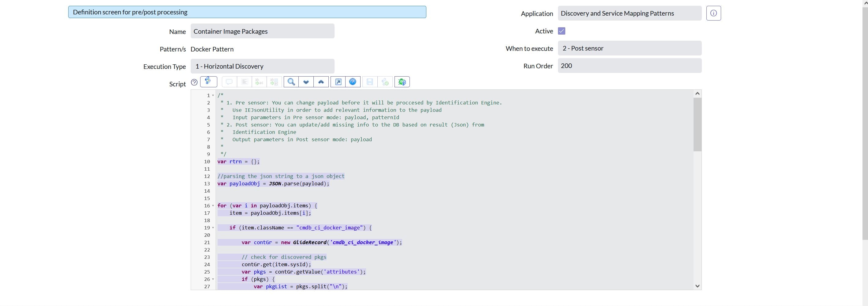The height and width of the screenshot is (306, 868).
Task: View Application information details
Action: [713, 13]
